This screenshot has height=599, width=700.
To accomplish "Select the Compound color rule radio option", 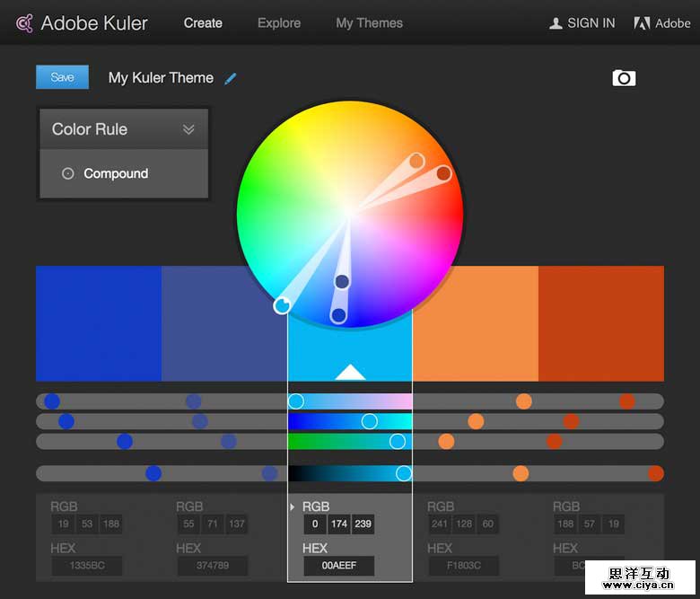I will tap(67, 173).
